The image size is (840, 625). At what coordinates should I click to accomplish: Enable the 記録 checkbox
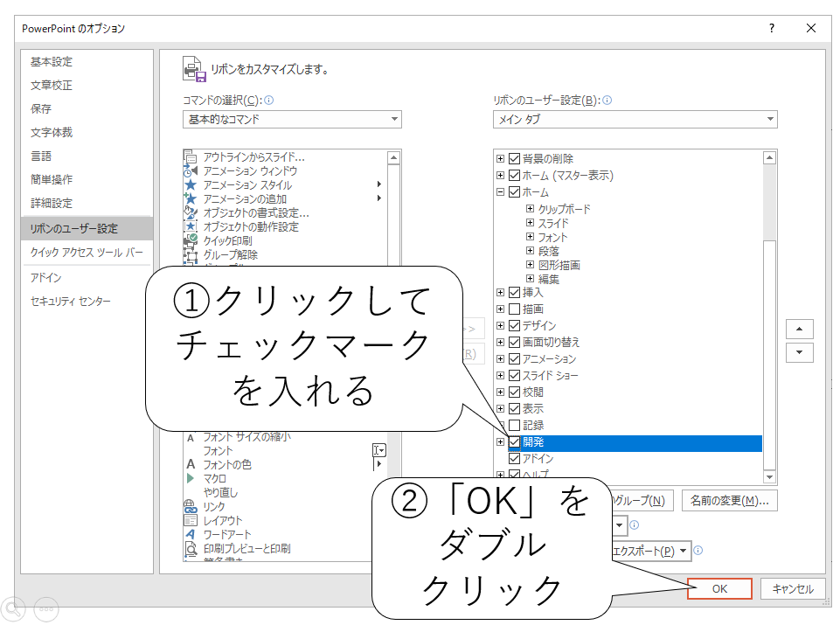point(514,425)
